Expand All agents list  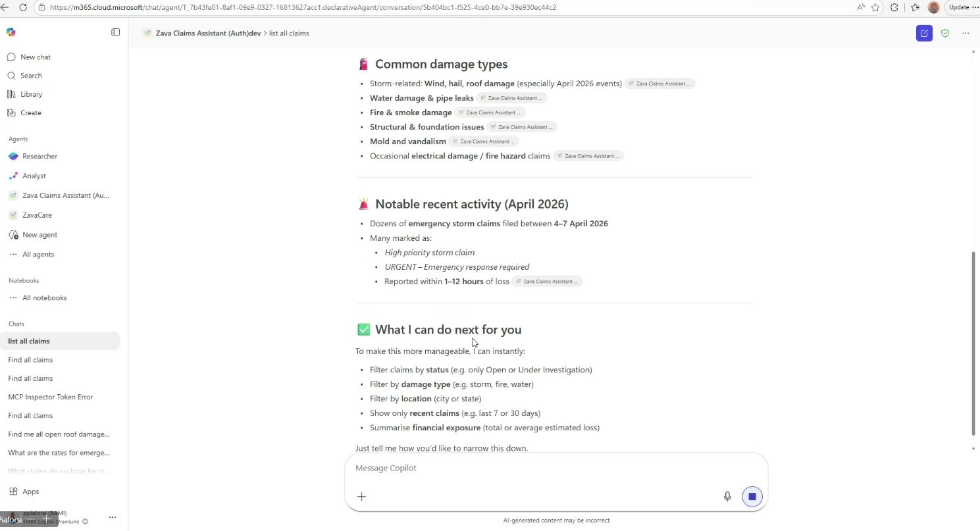(x=38, y=255)
